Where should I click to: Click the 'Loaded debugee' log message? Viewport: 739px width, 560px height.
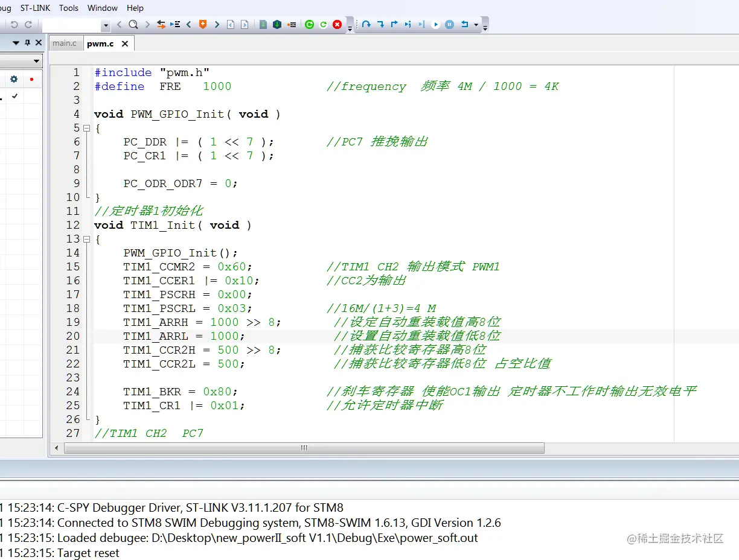tap(239, 538)
